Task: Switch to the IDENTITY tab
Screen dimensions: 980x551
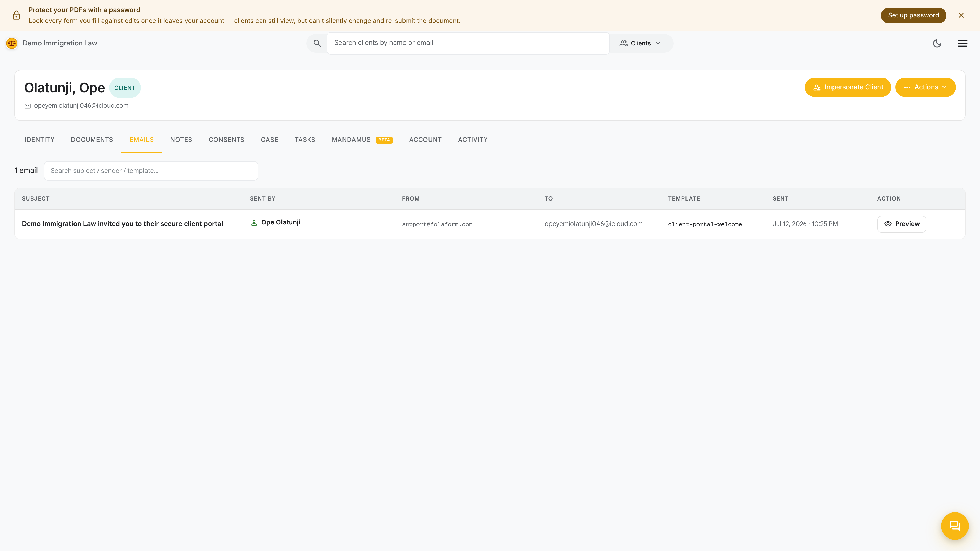Action: [40, 140]
